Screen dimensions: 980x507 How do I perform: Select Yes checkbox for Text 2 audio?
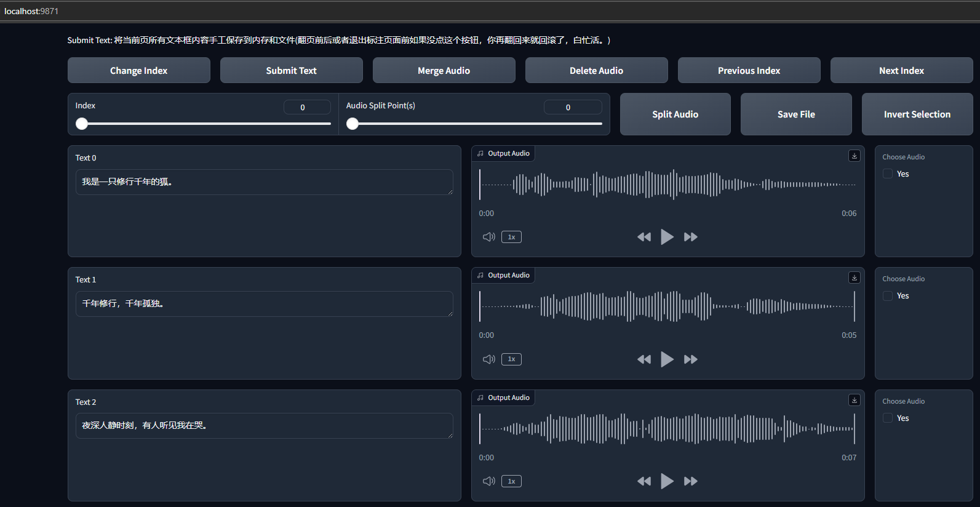(888, 418)
